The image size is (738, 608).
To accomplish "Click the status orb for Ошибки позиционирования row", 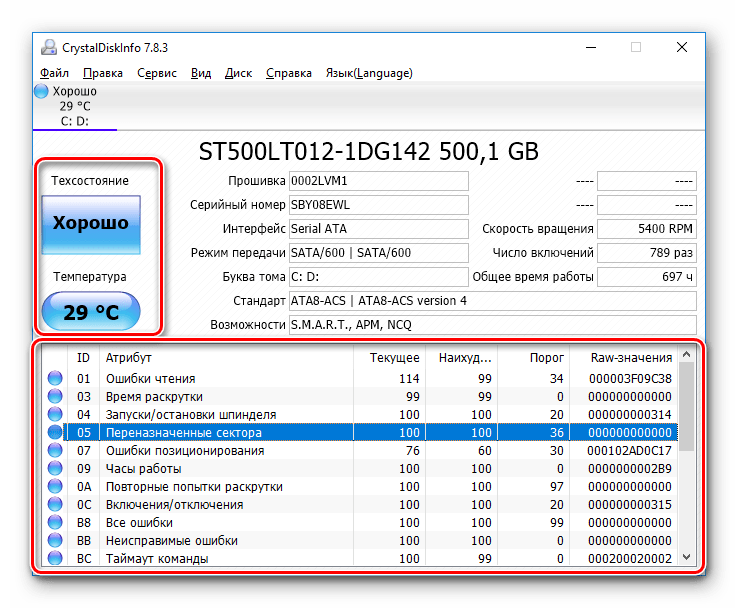I will pos(55,450).
